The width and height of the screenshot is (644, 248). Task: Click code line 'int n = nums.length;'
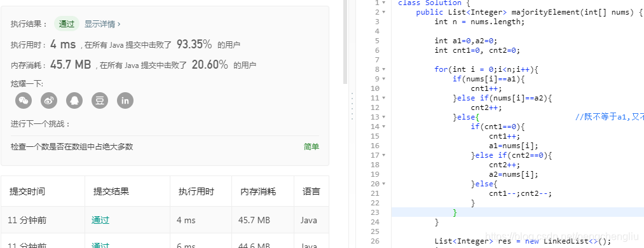480,22
